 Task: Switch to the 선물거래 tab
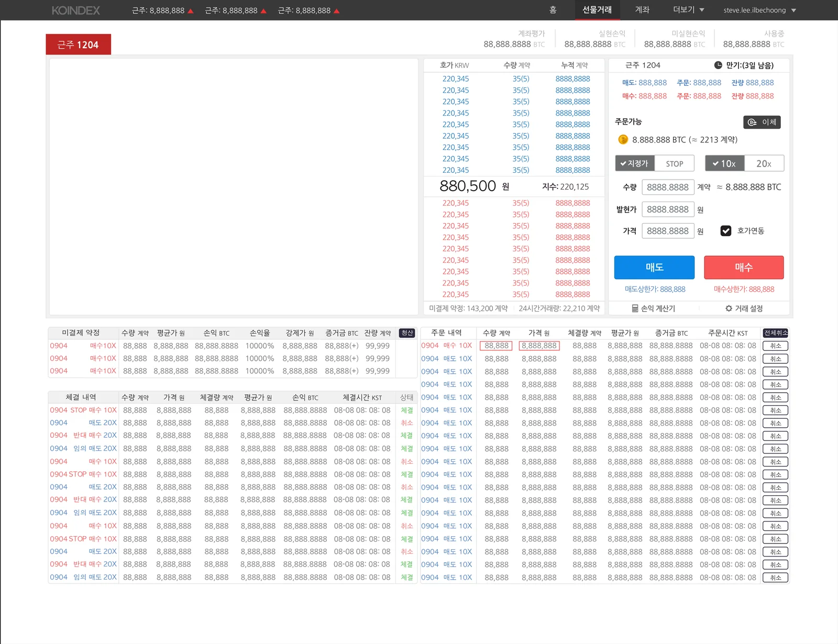(x=597, y=10)
